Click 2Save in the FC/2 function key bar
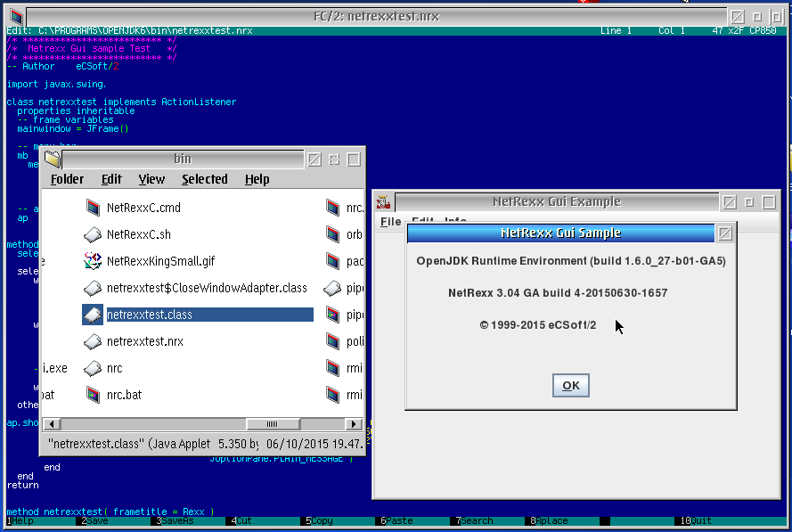Image resolution: width=792 pixels, height=532 pixels. (94, 521)
